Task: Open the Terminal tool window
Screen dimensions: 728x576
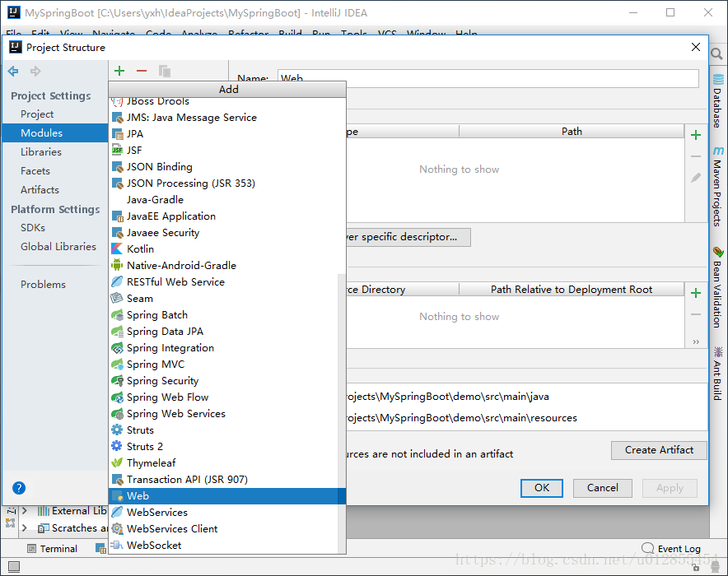Action: click(53, 549)
